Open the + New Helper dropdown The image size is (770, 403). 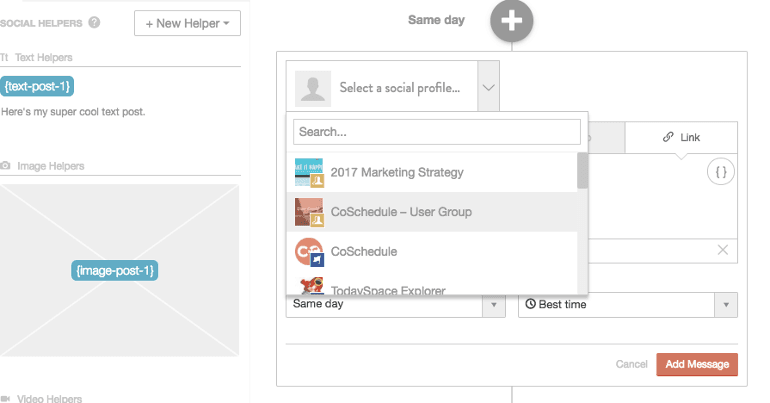point(188,23)
